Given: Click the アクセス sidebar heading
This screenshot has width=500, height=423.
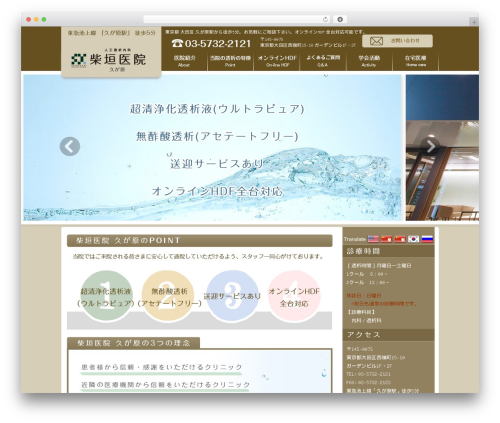Looking at the screenshot, I should [x=388, y=335].
